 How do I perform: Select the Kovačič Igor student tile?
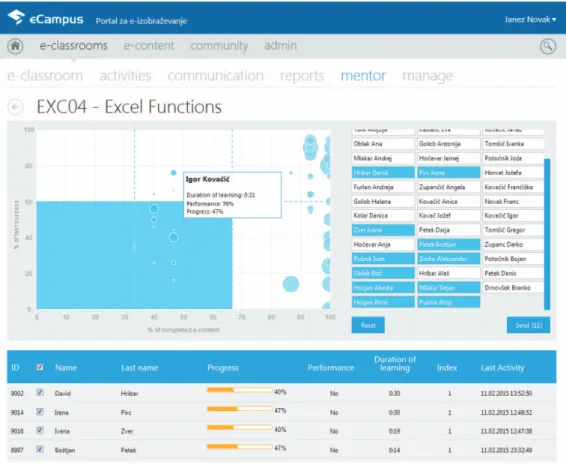pos(513,216)
